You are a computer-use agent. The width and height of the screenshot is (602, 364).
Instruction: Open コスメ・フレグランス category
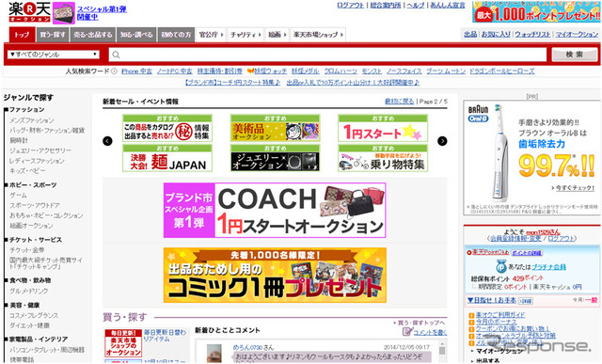click(34, 315)
